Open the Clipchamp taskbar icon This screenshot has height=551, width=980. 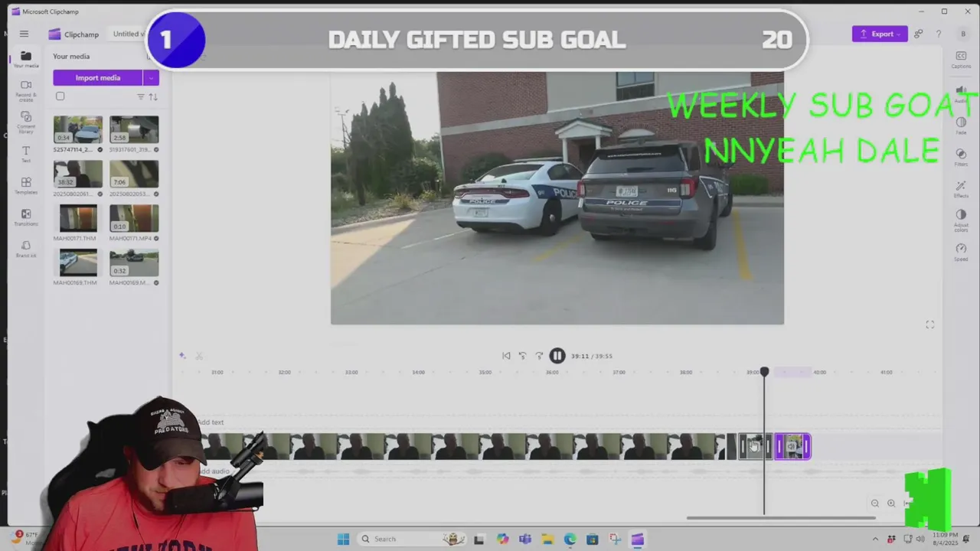[637, 539]
